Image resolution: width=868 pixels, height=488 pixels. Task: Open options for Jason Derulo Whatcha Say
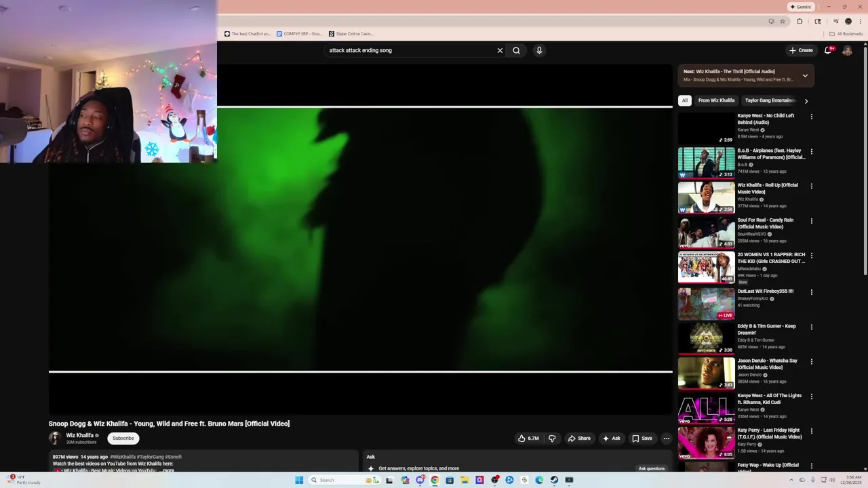pyautogui.click(x=811, y=361)
